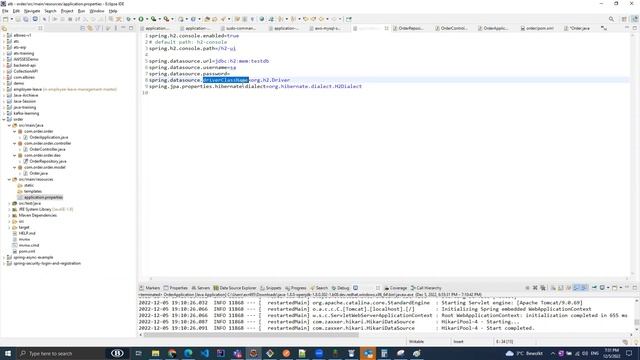The height and width of the screenshot is (360, 640).
Task: Click 'Insert' in the status bar
Action: [458, 341]
